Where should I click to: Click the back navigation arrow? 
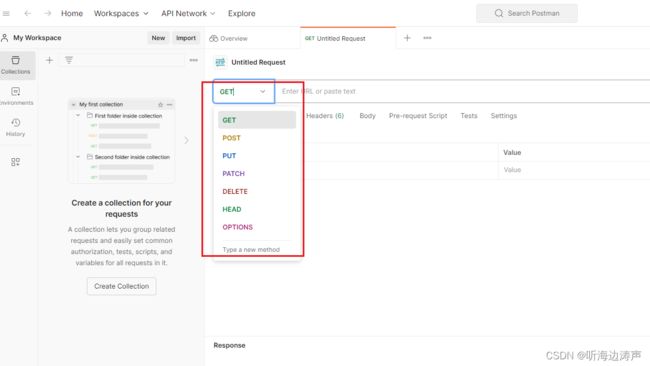(x=28, y=13)
